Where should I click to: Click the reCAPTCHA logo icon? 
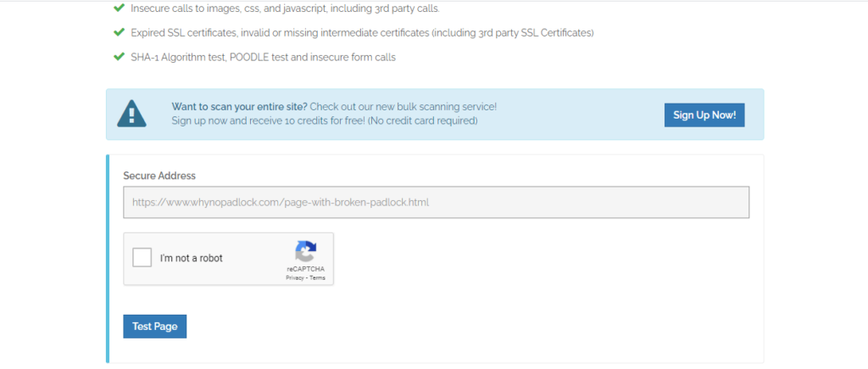coord(305,252)
